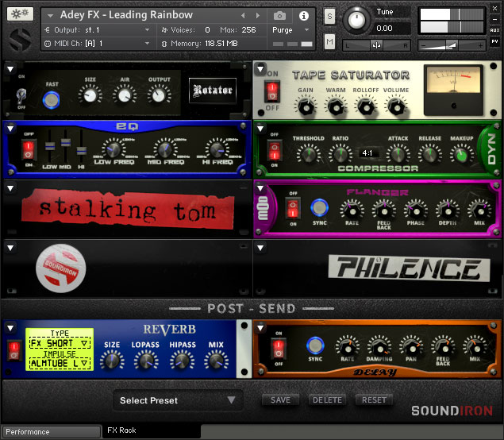504x440 pixels.
Task: Open the Purge dropdown menu
Action: tap(291, 30)
